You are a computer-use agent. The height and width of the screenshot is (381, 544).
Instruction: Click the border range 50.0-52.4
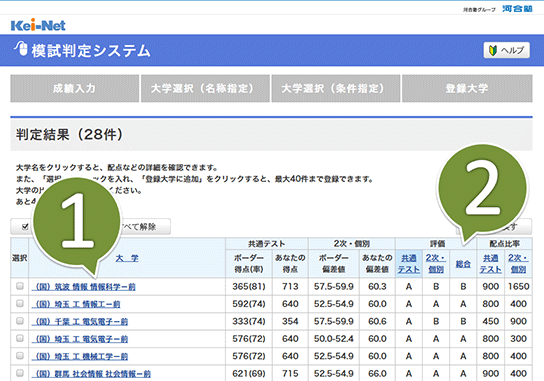coord(334,339)
